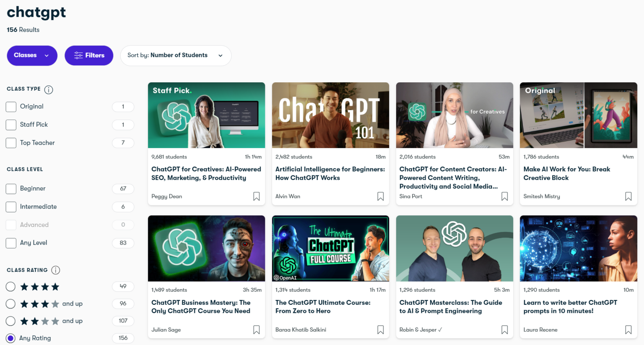Open the Sort by dropdown
The image size is (644, 345).
[176, 55]
